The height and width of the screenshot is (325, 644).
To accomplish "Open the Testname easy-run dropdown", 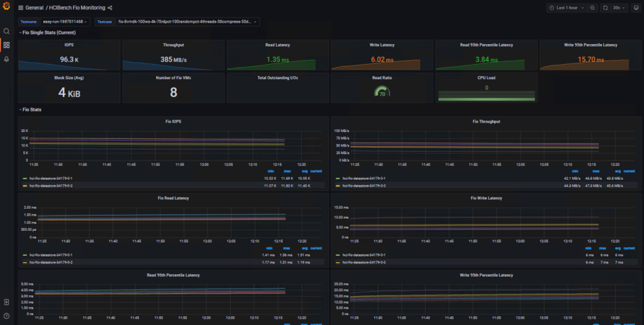I will coord(65,22).
